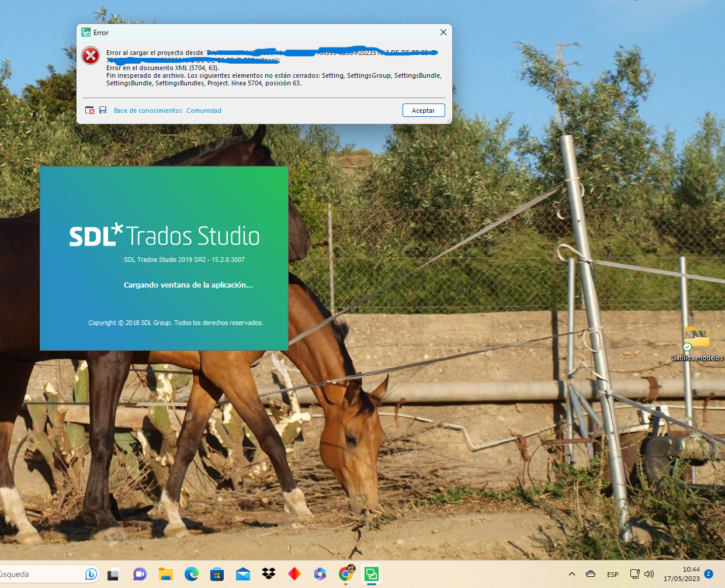This screenshot has height=588, width=725.
Task: Open Microsoft Store from the taskbar
Action: click(x=217, y=575)
